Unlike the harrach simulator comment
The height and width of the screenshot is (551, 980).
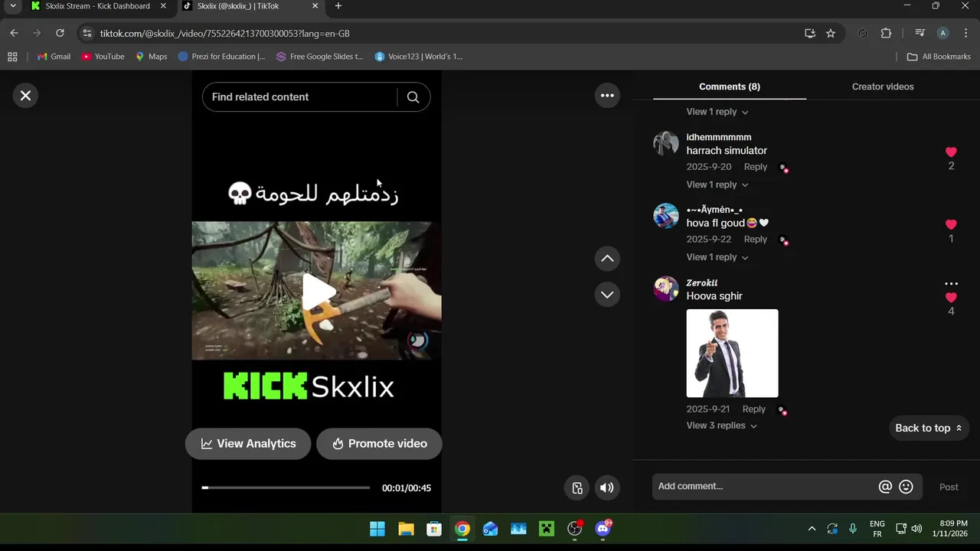click(x=951, y=152)
